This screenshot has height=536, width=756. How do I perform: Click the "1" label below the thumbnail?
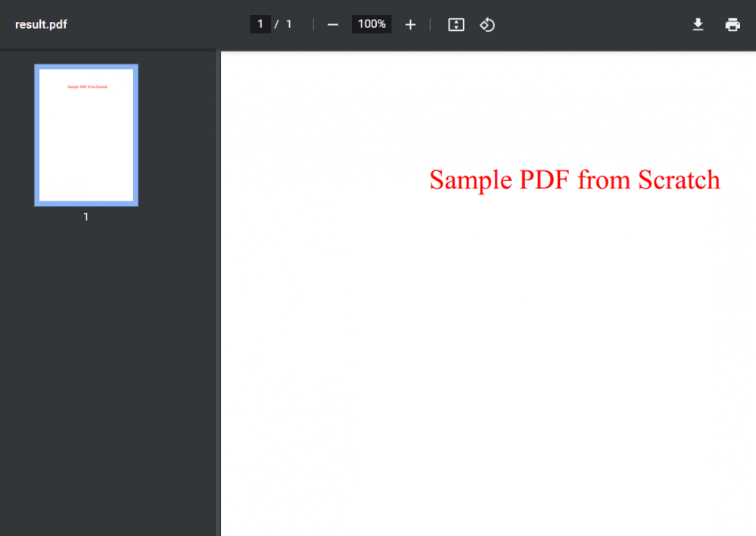(86, 217)
